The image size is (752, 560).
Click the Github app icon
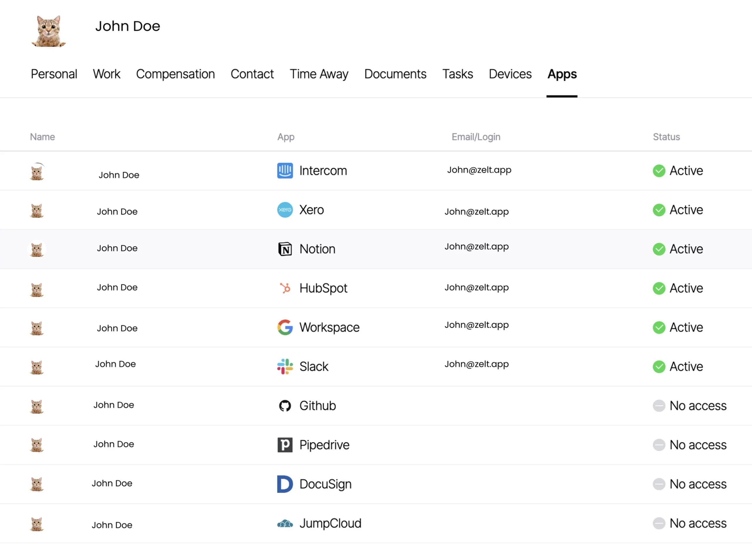[x=285, y=406]
